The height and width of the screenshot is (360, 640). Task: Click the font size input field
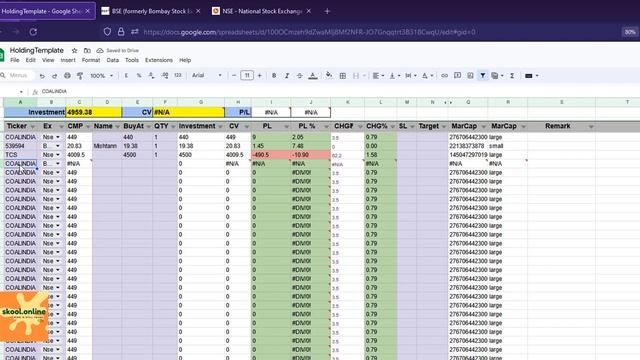247,76
